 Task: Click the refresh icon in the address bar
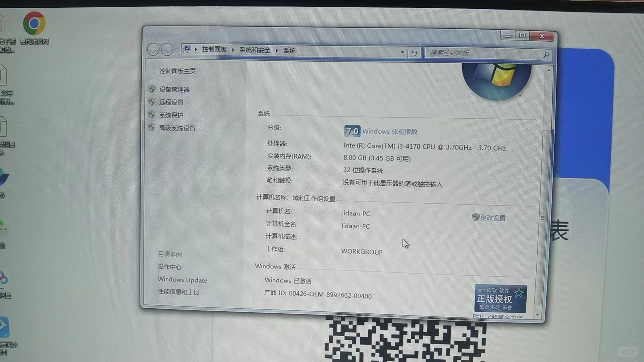[x=415, y=52]
